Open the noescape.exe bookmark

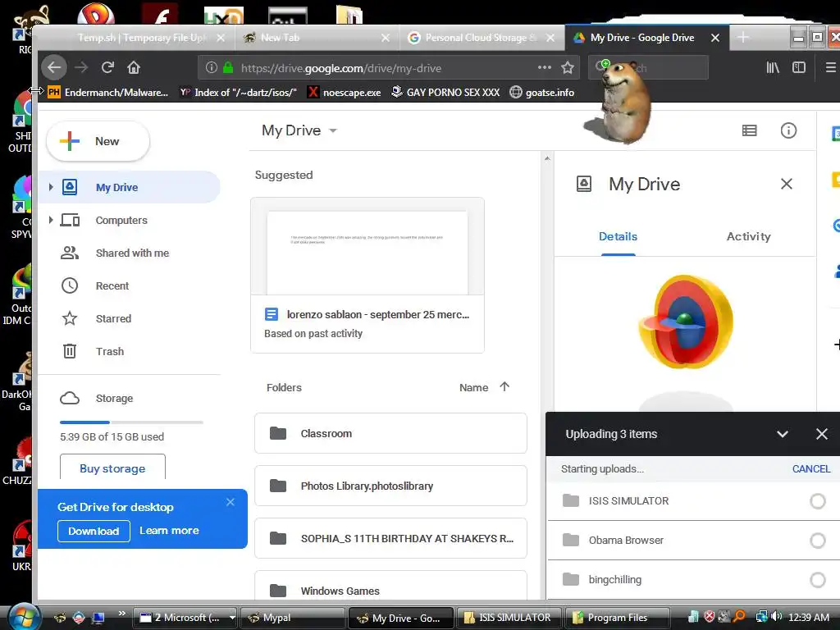click(x=345, y=92)
